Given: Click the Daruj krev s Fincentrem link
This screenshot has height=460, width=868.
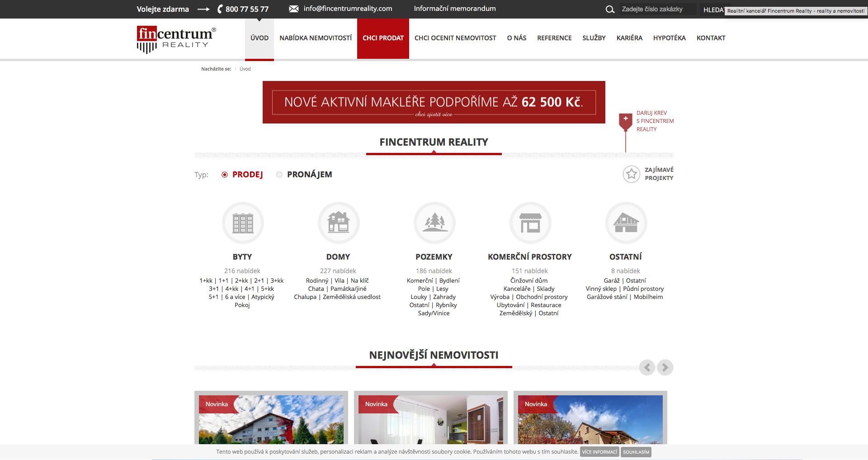Looking at the screenshot, I should click(x=655, y=121).
